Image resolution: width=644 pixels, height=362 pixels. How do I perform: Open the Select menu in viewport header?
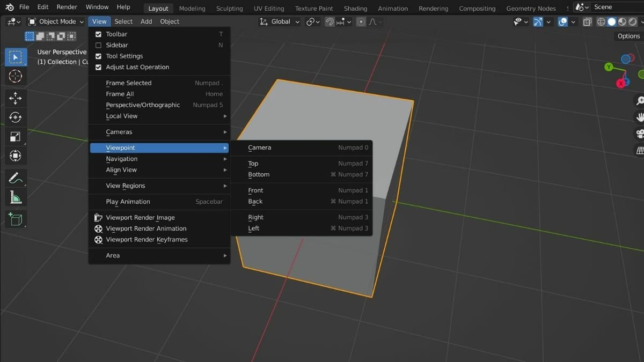pyautogui.click(x=123, y=21)
